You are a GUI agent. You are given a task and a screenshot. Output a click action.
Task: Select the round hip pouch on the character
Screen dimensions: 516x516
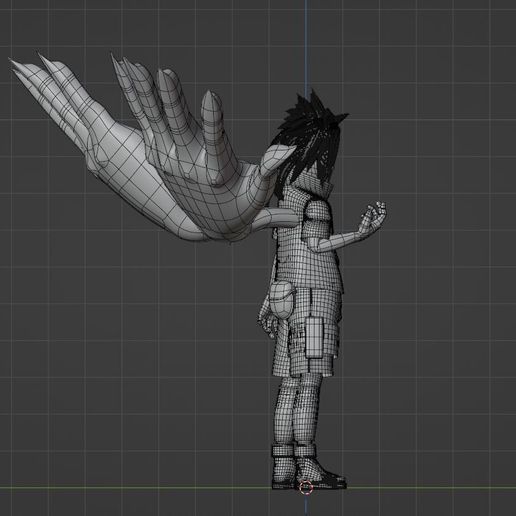pyautogui.click(x=282, y=300)
